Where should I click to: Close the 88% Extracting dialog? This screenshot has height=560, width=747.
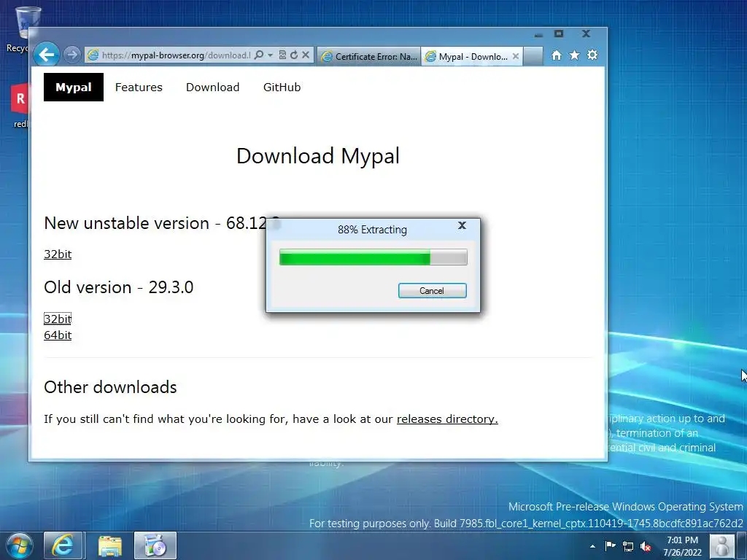[x=462, y=226]
